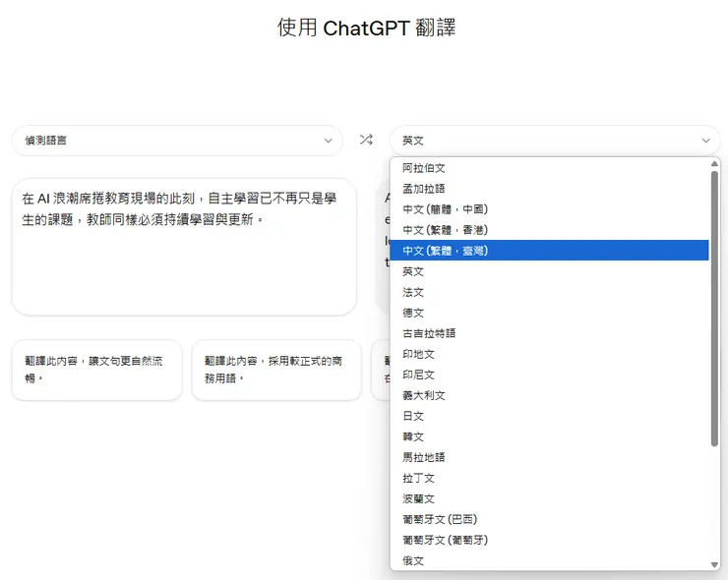Pick 法文 from the language list

(x=550, y=292)
